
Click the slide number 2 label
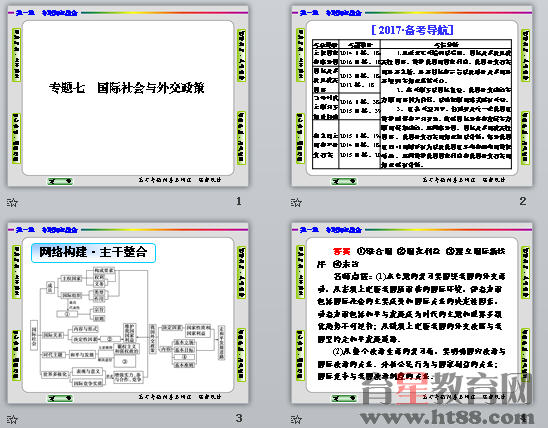click(522, 201)
